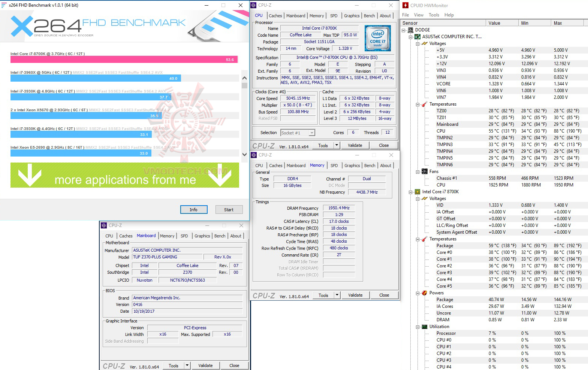Click the Powers flame icon in HWMonitor
The width and height of the screenshot is (588, 370).
(425, 293)
